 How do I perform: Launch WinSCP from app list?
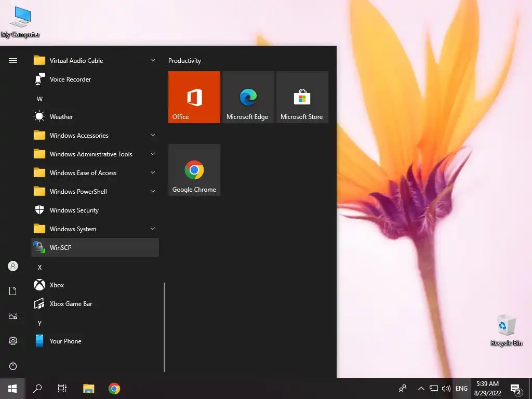click(95, 248)
